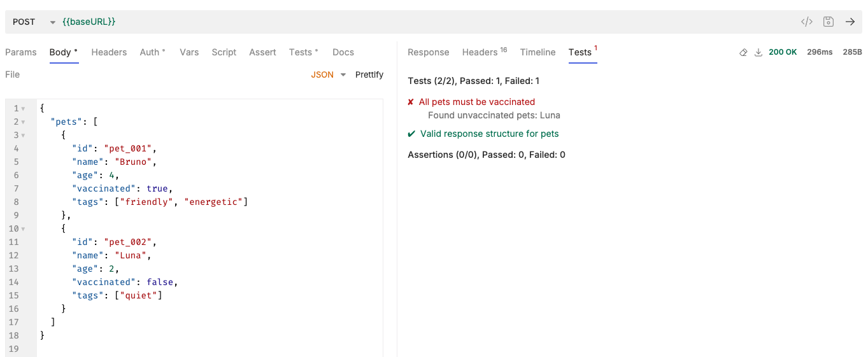Save the request with the save icon
Image resolution: width=868 pixels, height=357 pixels.
(x=828, y=22)
